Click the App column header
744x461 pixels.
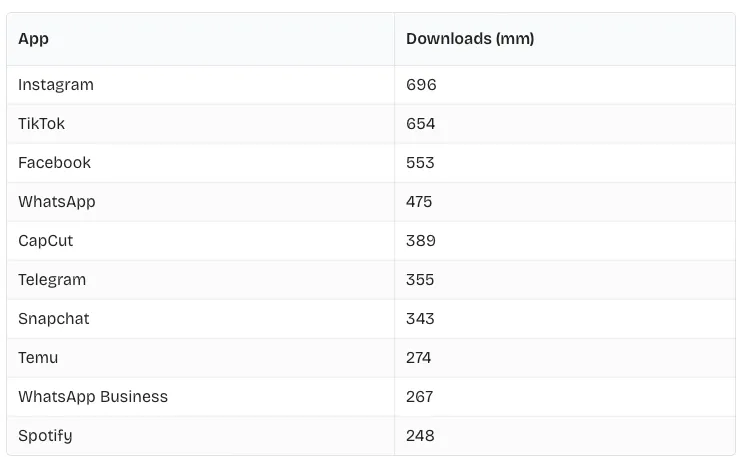34,39
